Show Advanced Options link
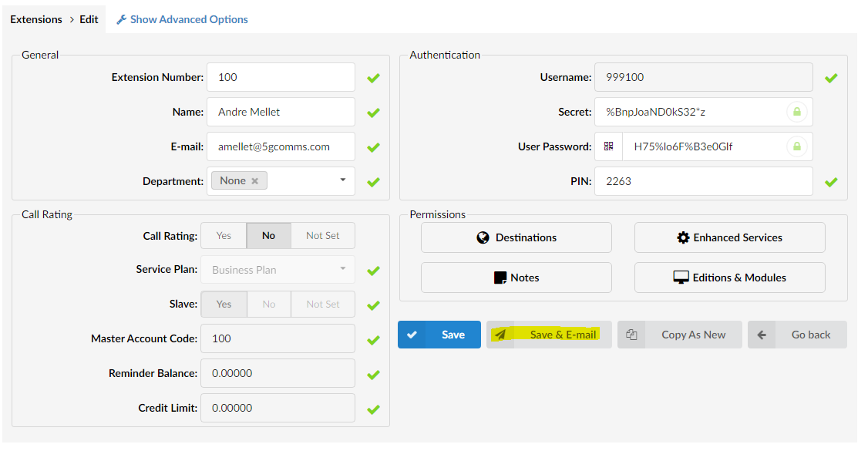The height and width of the screenshot is (451, 868). [x=189, y=19]
